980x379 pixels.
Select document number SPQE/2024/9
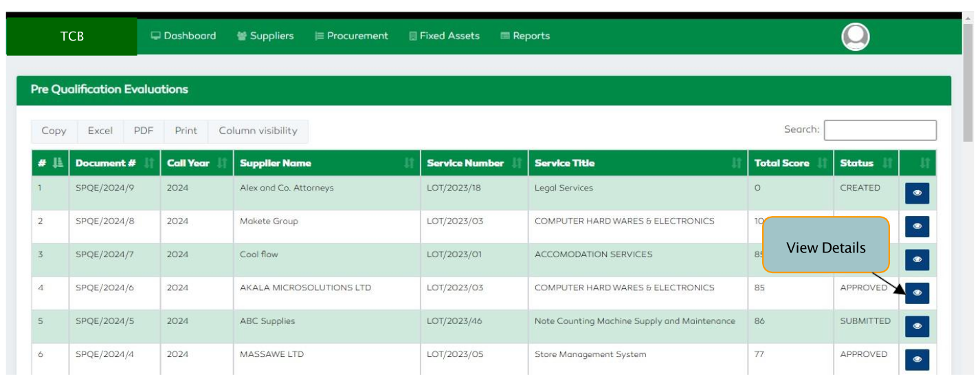[104, 188]
